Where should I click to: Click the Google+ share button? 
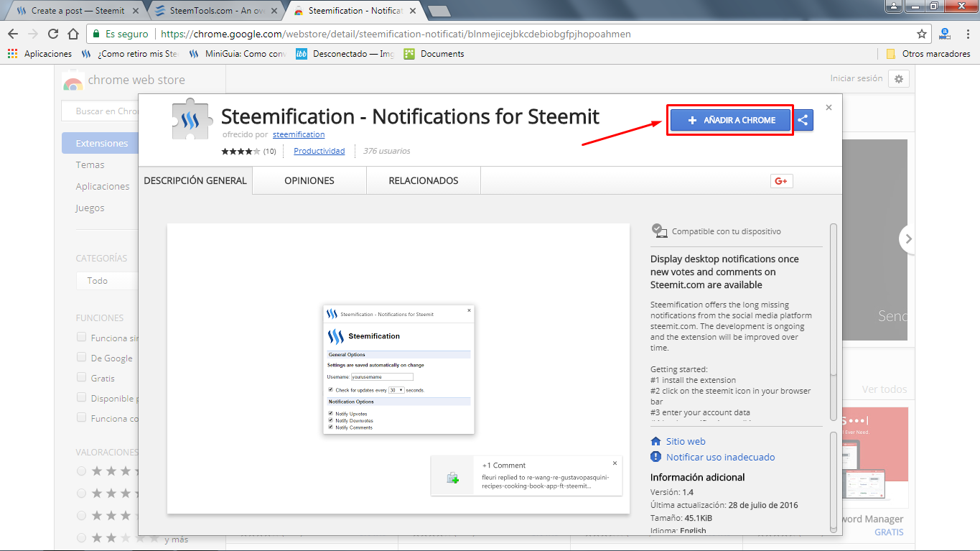(x=781, y=181)
